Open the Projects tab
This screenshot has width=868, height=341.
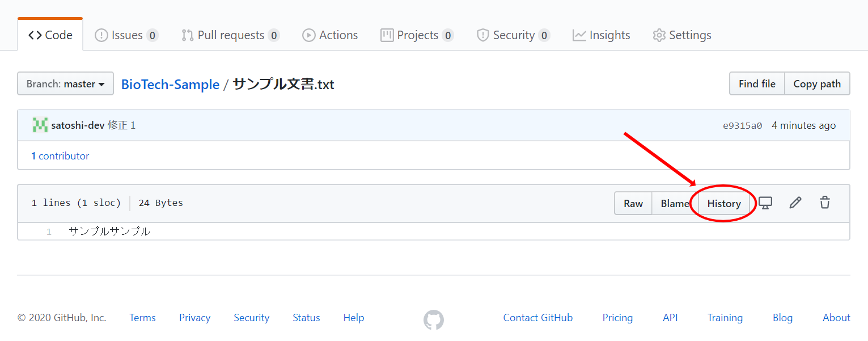(417, 35)
